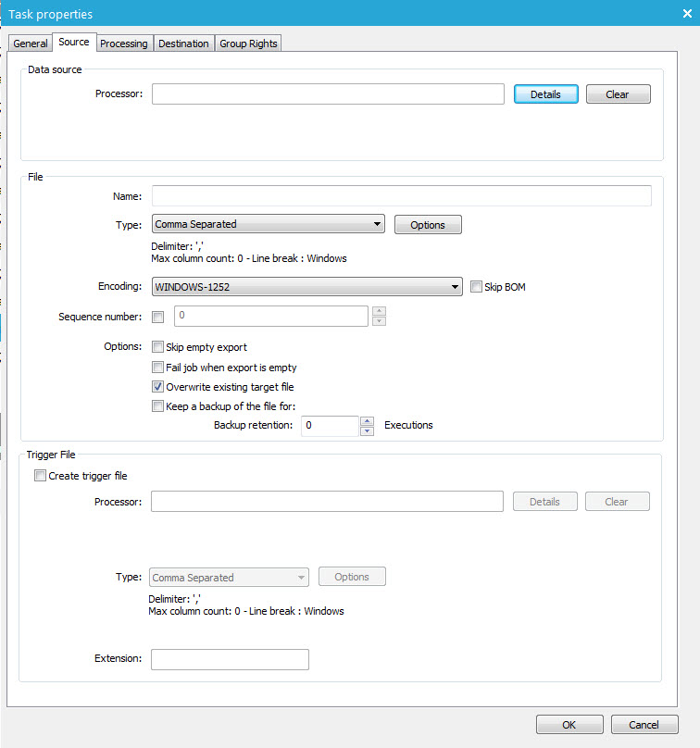Open the Processing tab
Screen dimensions: 700x748
[x=124, y=44]
